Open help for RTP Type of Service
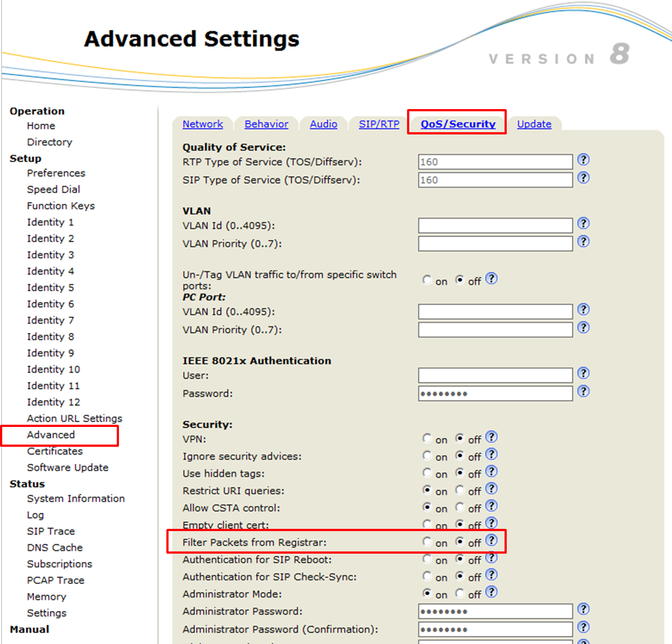672x644 pixels. (583, 160)
